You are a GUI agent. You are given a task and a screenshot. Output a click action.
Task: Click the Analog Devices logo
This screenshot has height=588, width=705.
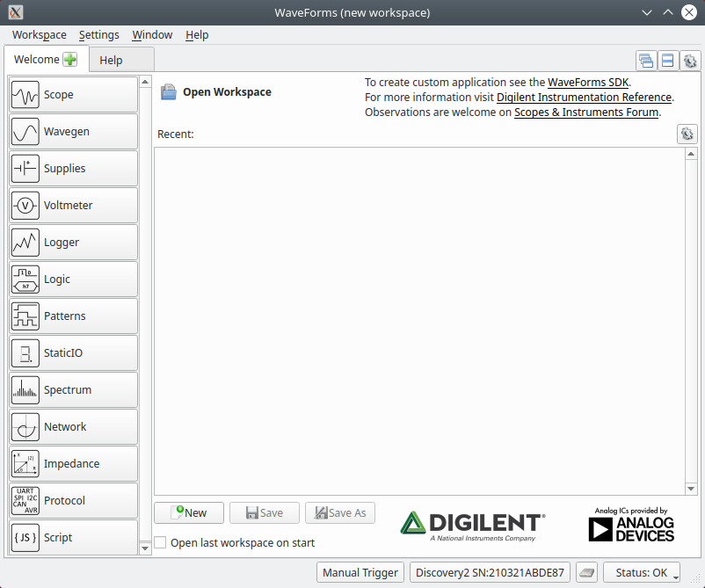(631, 524)
